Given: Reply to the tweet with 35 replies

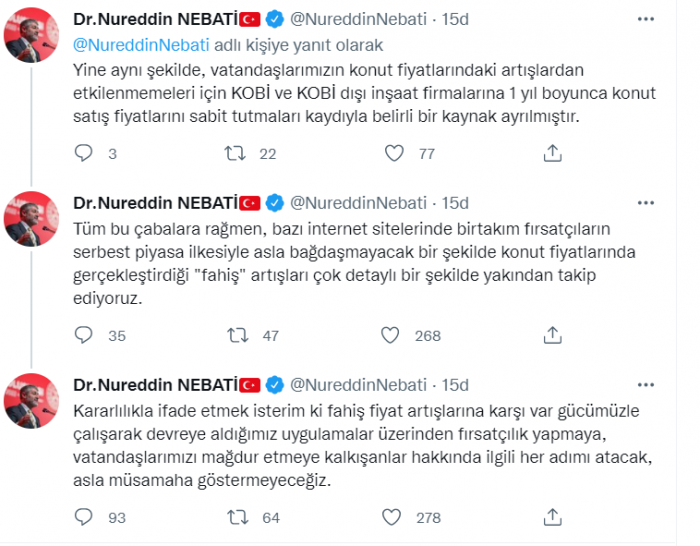Looking at the screenshot, I should (85, 336).
